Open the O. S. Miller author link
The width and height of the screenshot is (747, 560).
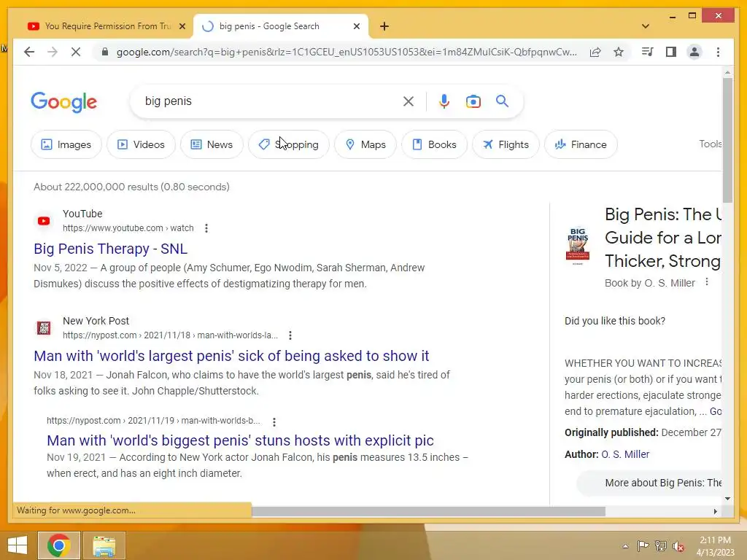(x=625, y=454)
